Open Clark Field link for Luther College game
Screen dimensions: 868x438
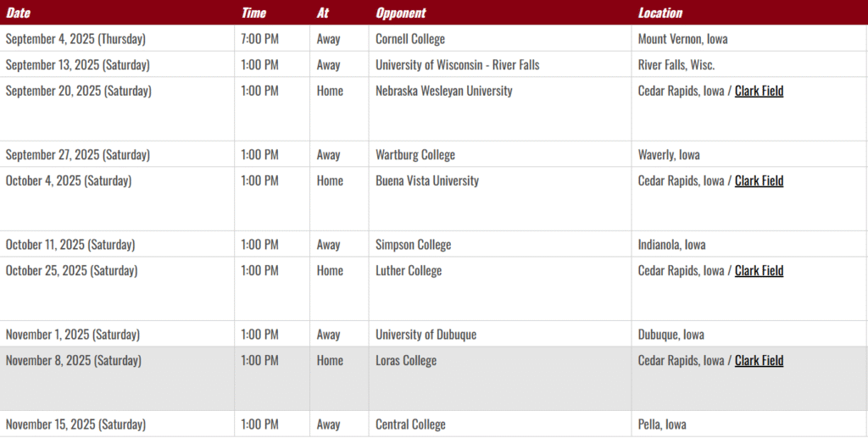click(x=759, y=270)
